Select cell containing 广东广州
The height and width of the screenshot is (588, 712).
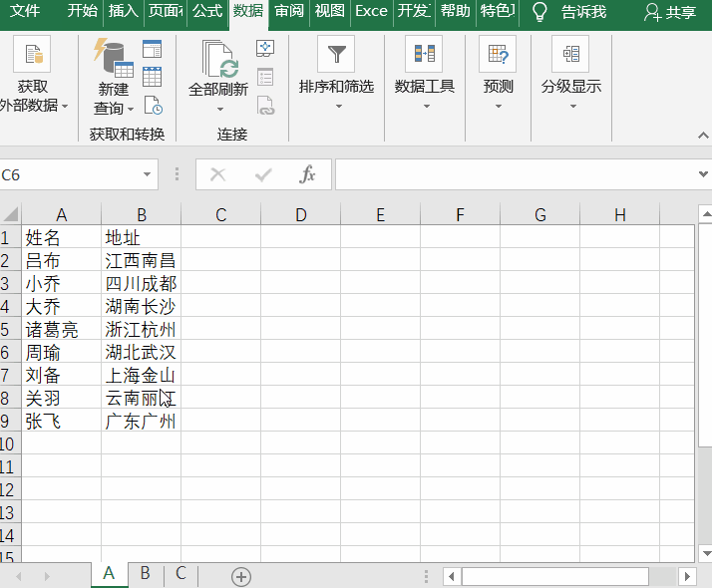click(x=142, y=421)
